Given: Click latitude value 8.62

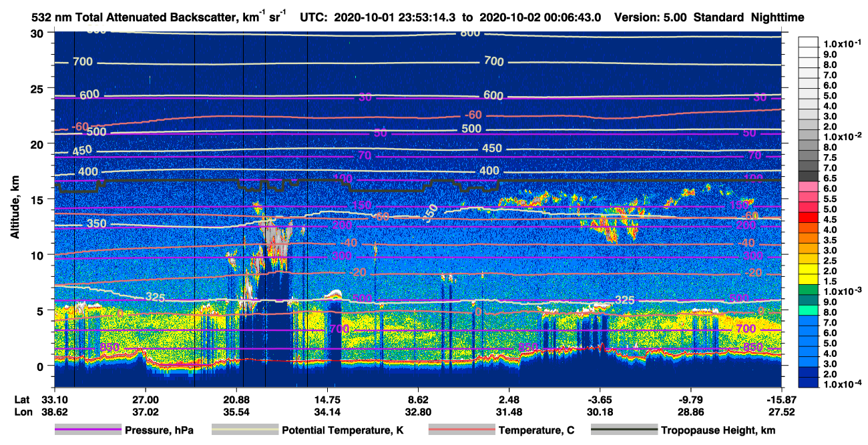Looking at the screenshot, I should [x=418, y=399].
